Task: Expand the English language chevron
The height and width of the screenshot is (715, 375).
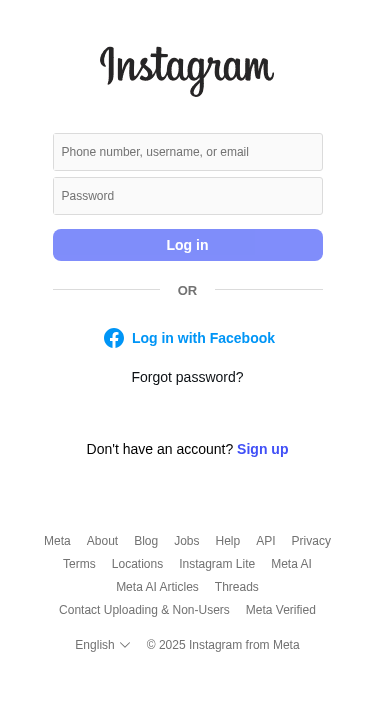Action: tap(125, 645)
